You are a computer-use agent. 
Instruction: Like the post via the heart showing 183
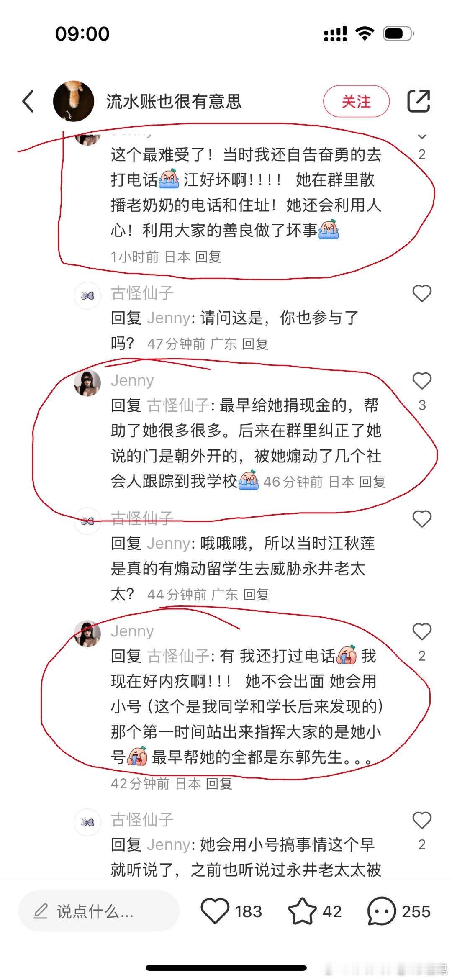[x=231, y=911]
